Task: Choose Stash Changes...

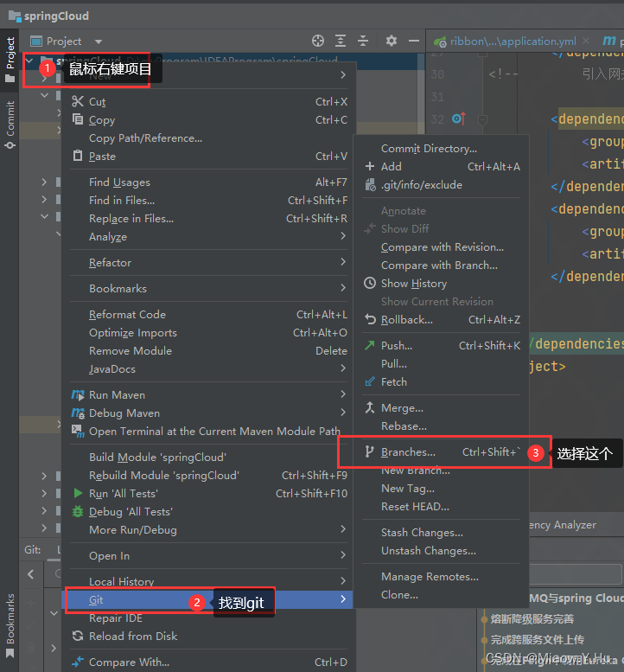Action: pyautogui.click(x=422, y=532)
